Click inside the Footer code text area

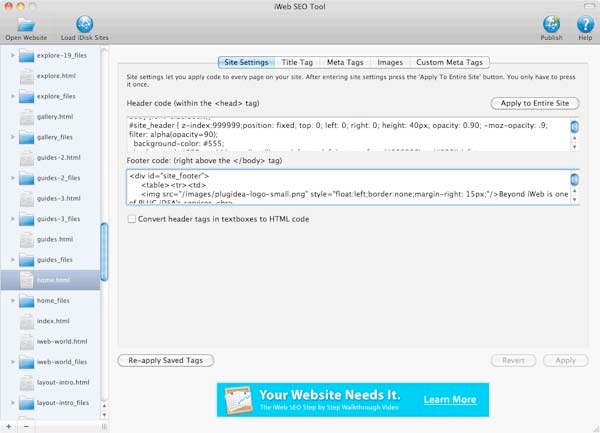348,187
